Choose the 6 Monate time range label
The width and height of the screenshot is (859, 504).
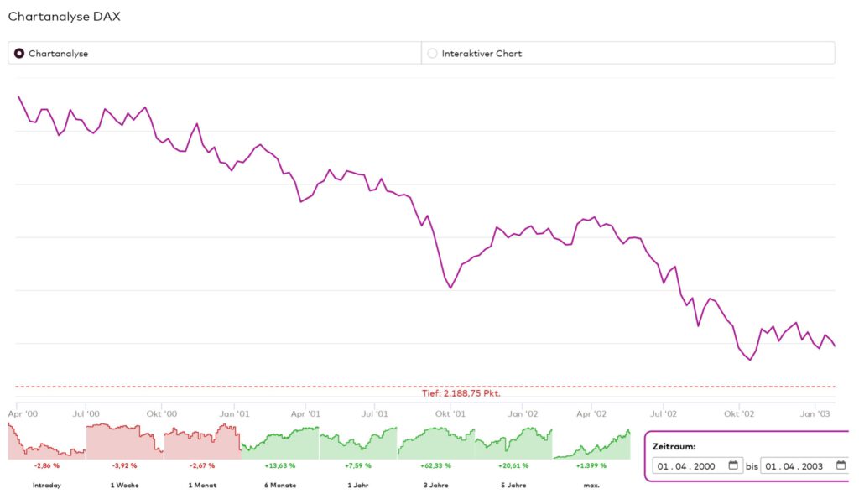pyautogui.click(x=280, y=486)
